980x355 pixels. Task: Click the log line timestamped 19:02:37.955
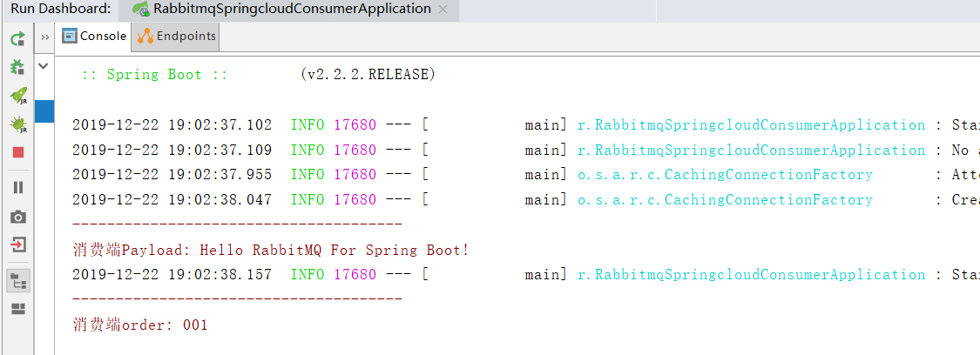(x=525, y=175)
